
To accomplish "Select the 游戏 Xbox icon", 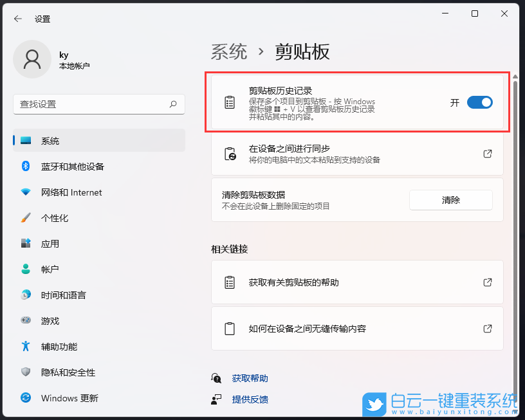I will [x=26, y=321].
